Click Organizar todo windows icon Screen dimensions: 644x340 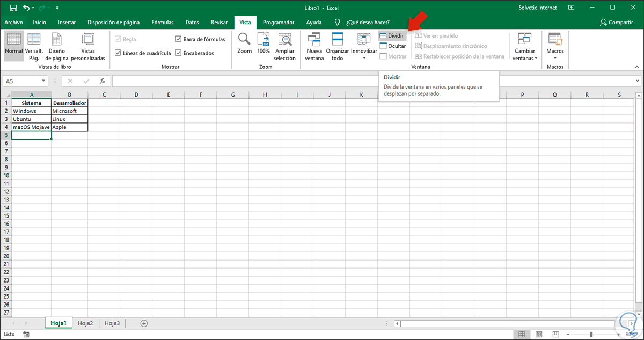point(338,39)
